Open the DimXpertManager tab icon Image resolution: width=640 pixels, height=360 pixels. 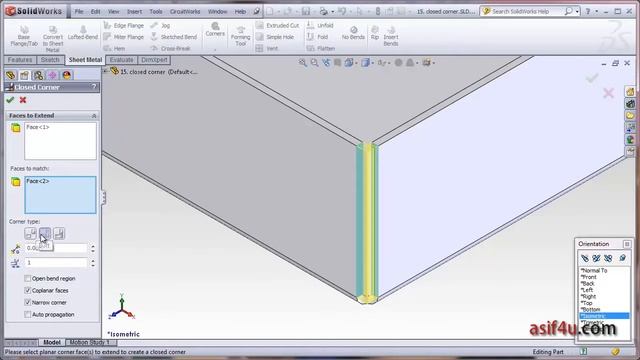[x=52, y=75]
